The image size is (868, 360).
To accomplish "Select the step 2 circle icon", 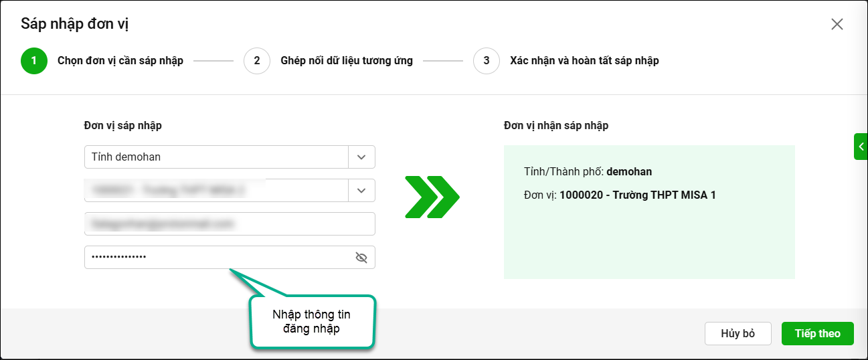I will pos(257,61).
